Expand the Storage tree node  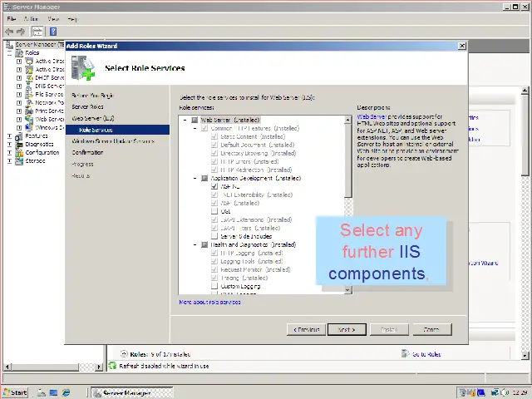coord(9,160)
